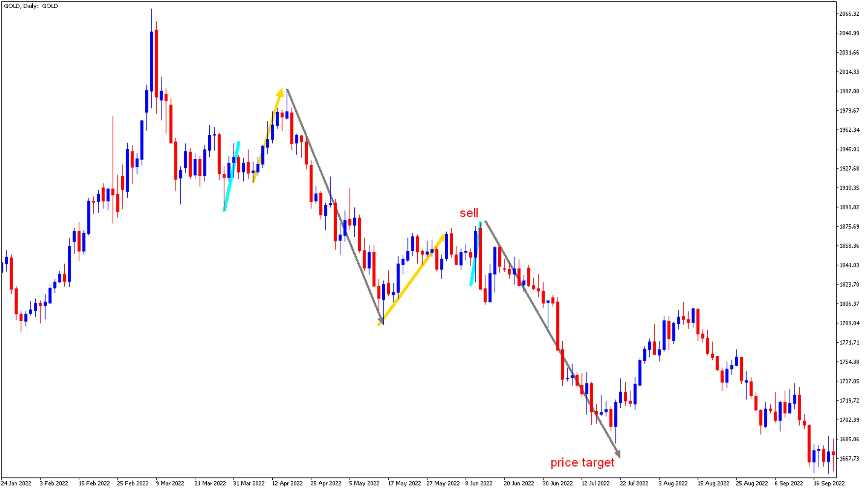Click the GOLD, Daily chart title
The image size is (868, 490).
tap(31, 6)
